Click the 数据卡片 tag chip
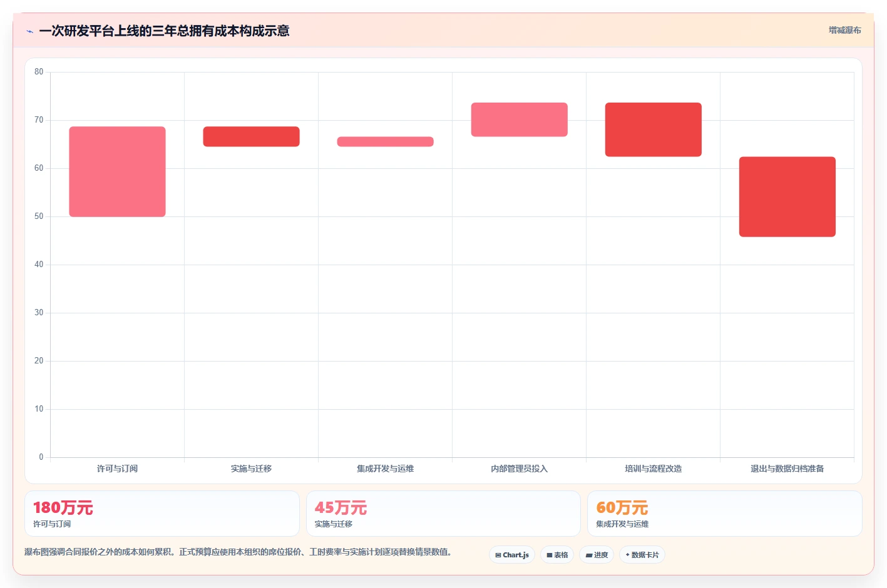This screenshot has height=588, width=887. click(x=642, y=555)
